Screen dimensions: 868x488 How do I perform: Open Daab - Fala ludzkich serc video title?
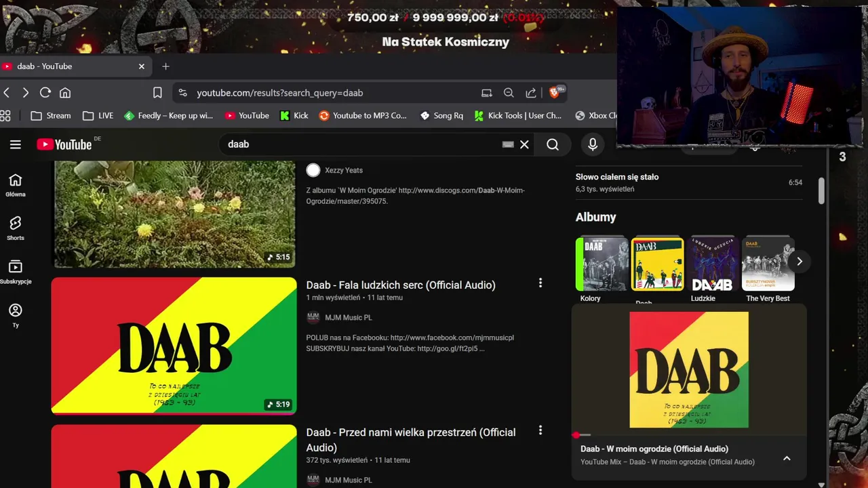coord(401,285)
